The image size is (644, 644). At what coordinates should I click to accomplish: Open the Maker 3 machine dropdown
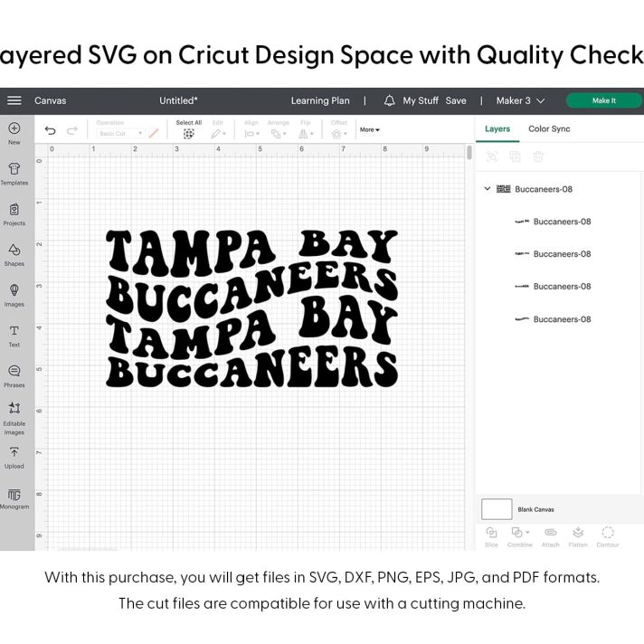pos(520,100)
